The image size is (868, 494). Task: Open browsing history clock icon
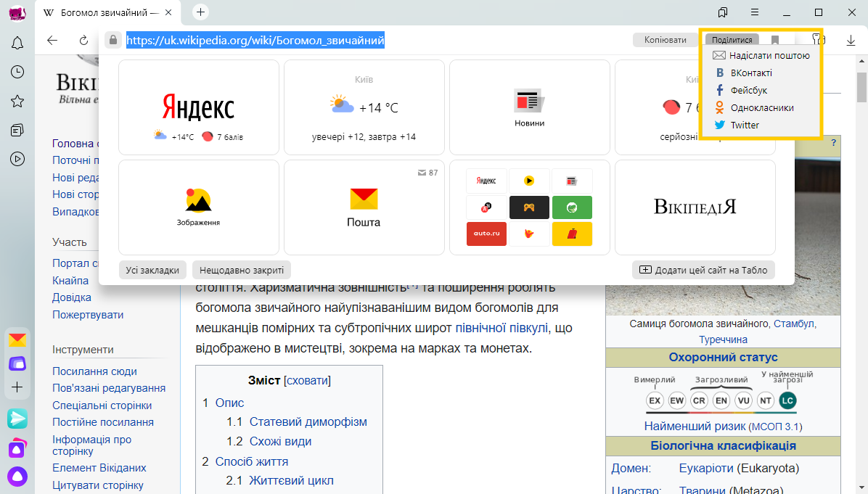click(x=17, y=72)
